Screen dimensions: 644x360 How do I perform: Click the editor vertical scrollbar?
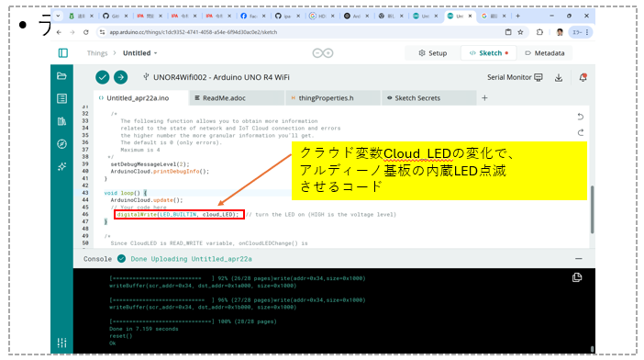[592, 209]
